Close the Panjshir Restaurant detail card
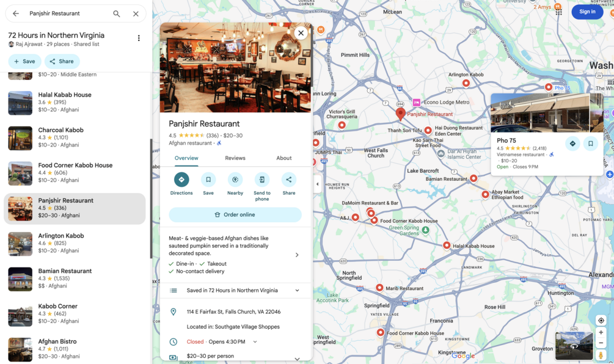Screen dimensions: 614x364 click(x=301, y=33)
